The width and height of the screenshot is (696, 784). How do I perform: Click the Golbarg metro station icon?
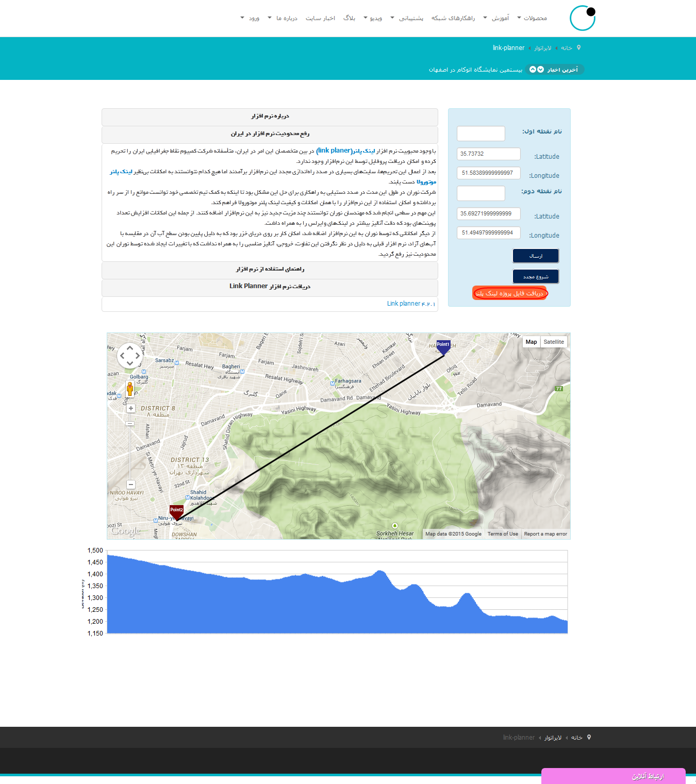[x=143, y=372]
